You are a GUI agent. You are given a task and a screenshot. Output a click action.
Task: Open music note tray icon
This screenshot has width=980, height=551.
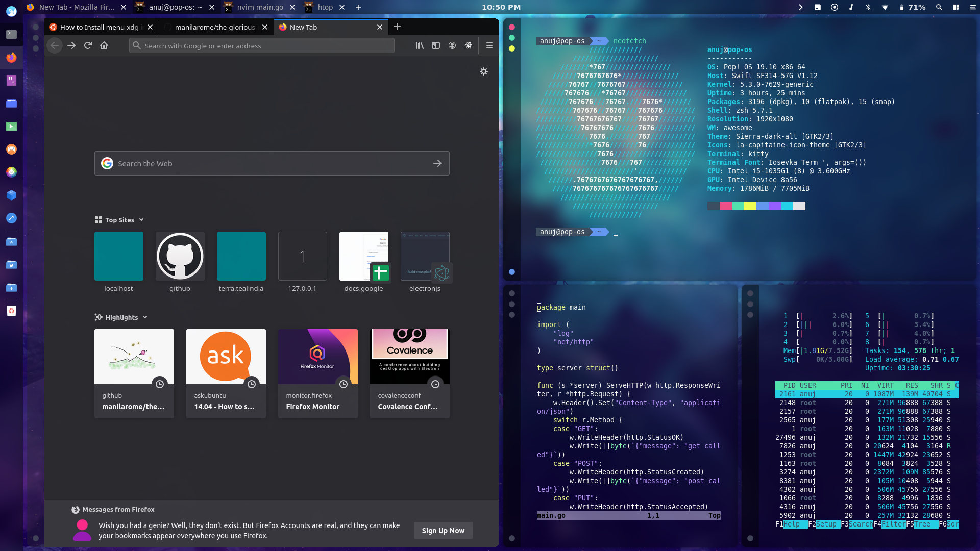click(851, 7)
